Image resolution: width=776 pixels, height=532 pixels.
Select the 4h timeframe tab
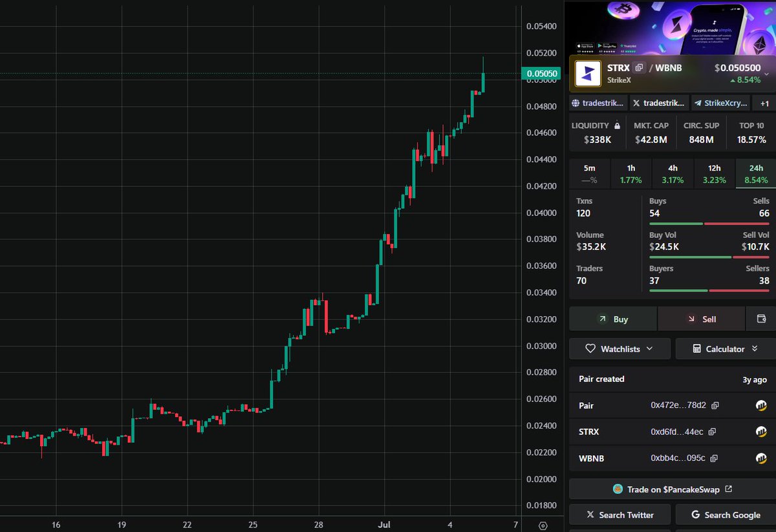pyautogui.click(x=673, y=174)
